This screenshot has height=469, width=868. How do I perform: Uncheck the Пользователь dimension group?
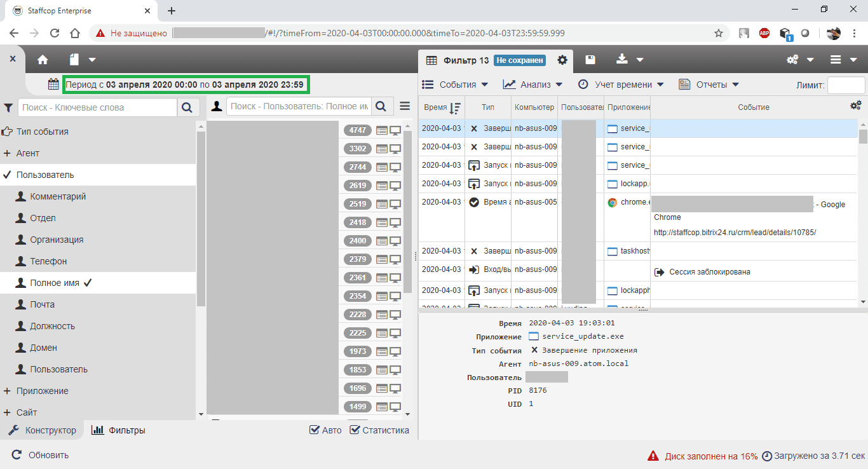[98, 175]
